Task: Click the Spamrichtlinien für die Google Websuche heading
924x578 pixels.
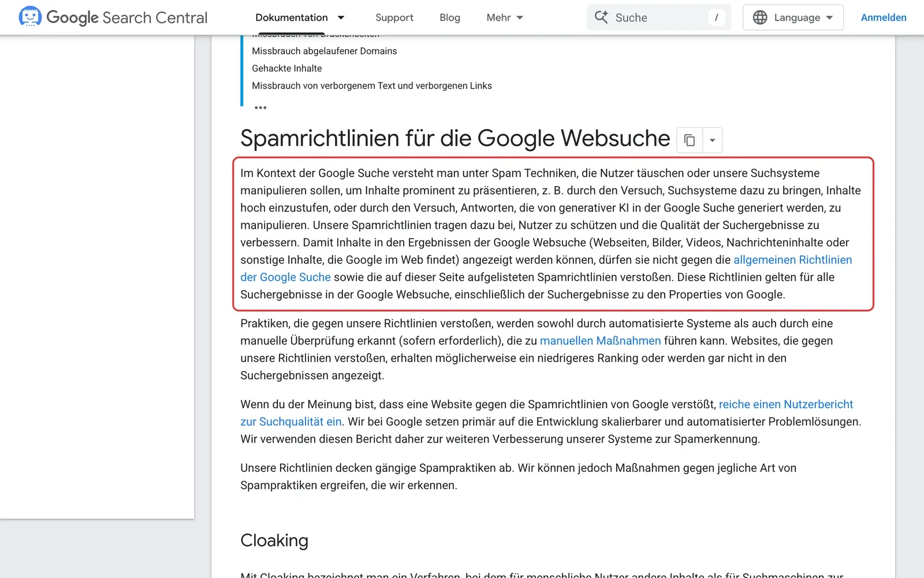Action: point(455,139)
